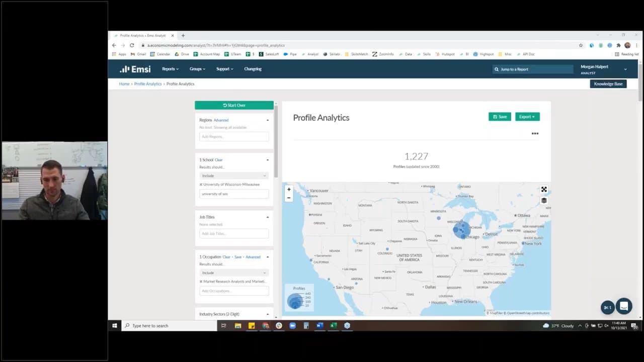This screenshot has width=644, height=362.
Task: Open the Occupation Include dropdown
Action: coord(234,273)
